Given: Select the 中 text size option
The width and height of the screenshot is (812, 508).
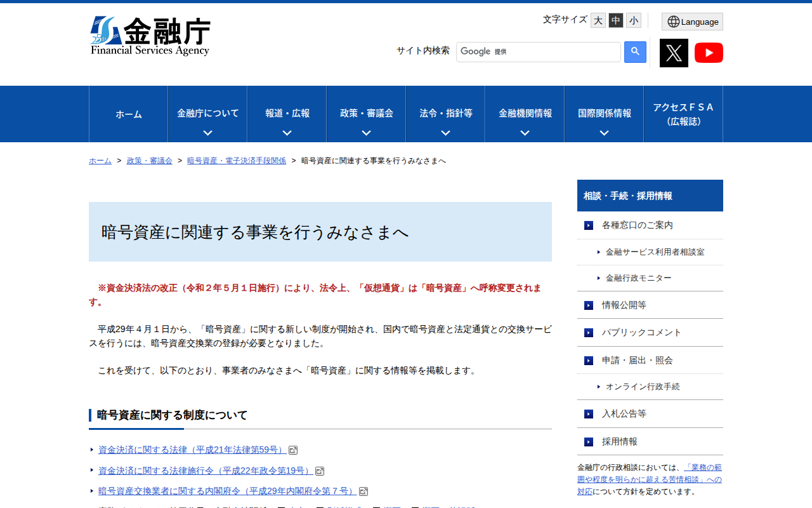Looking at the screenshot, I should pos(615,20).
